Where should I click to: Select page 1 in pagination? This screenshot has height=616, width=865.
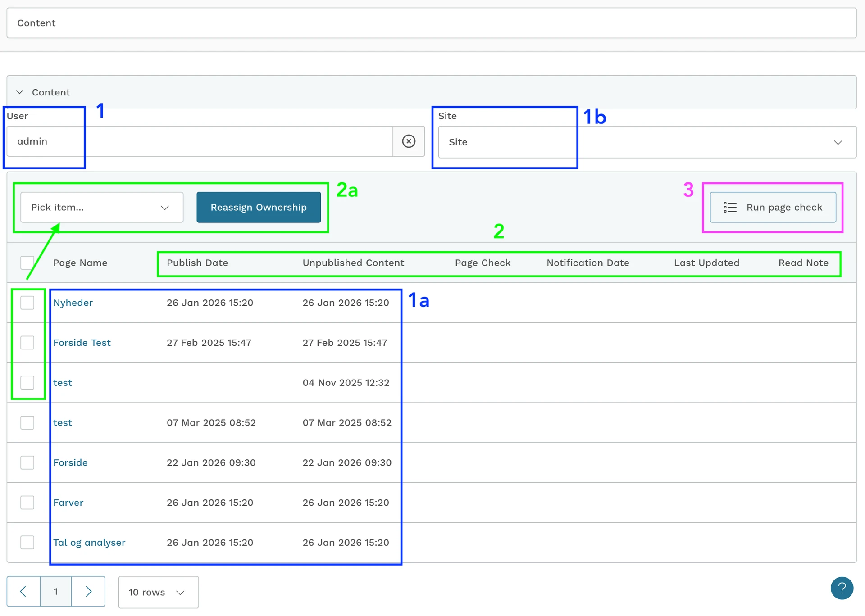(x=56, y=591)
